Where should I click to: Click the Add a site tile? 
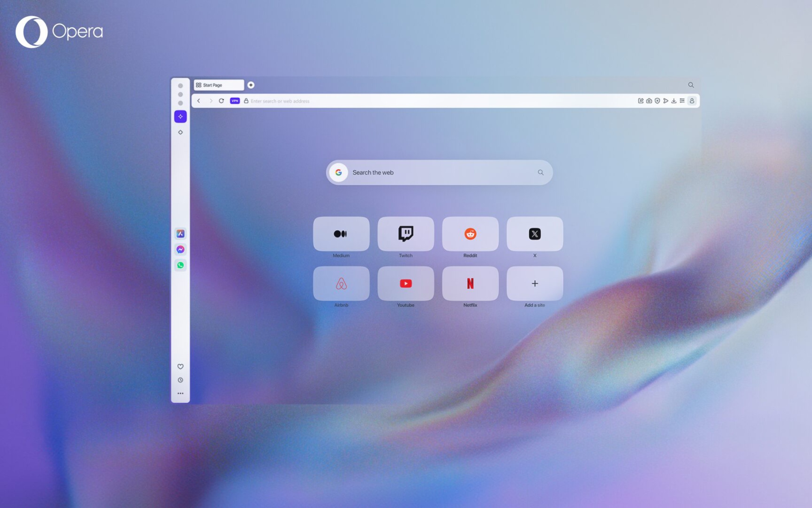tap(535, 283)
